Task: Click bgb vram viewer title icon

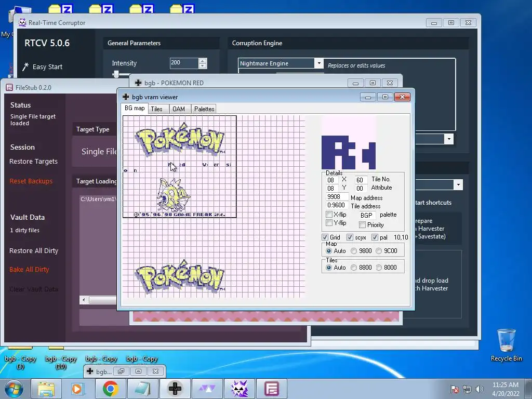Action: tap(126, 97)
